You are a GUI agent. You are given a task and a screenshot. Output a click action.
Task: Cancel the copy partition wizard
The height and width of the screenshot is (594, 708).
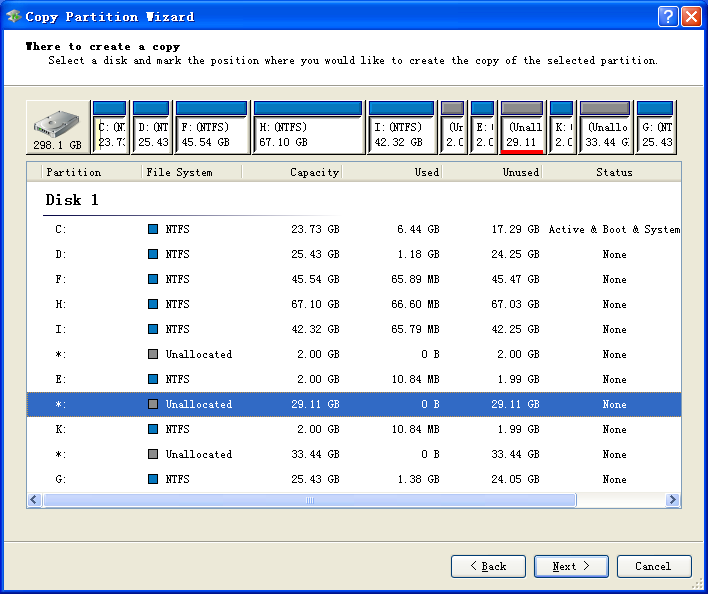tap(654, 566)
